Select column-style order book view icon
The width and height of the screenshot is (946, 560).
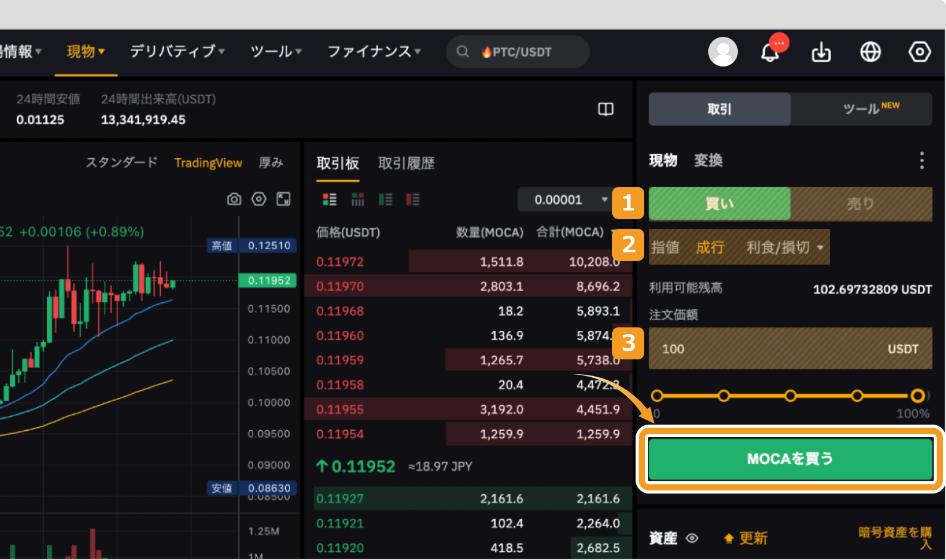pos(358,199)
